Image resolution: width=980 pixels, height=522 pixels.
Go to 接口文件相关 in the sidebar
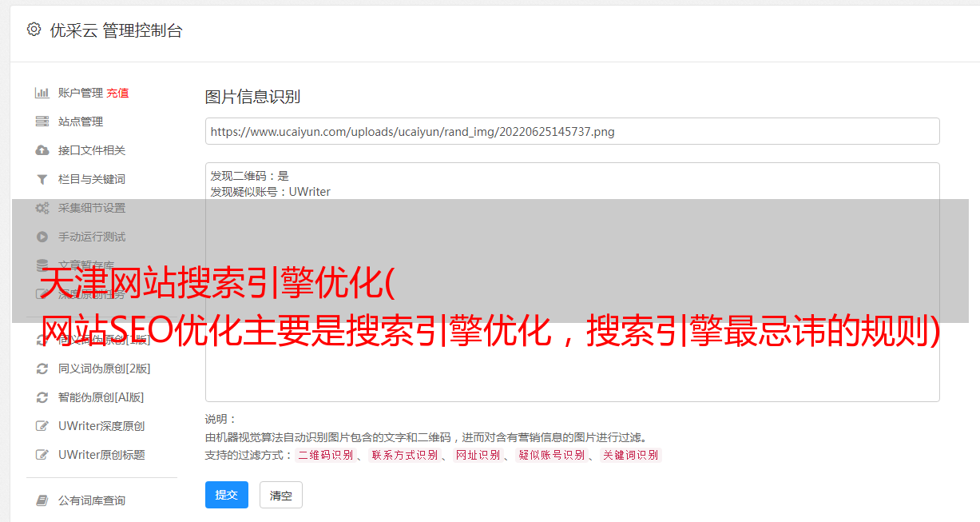tap(92, 150)
